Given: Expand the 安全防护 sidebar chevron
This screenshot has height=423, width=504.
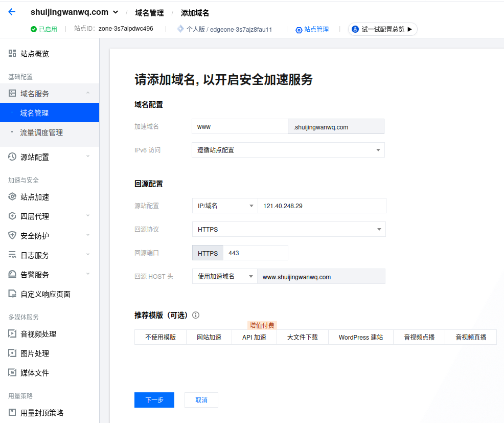Looking at the screenshot, I should coord(88,235).
